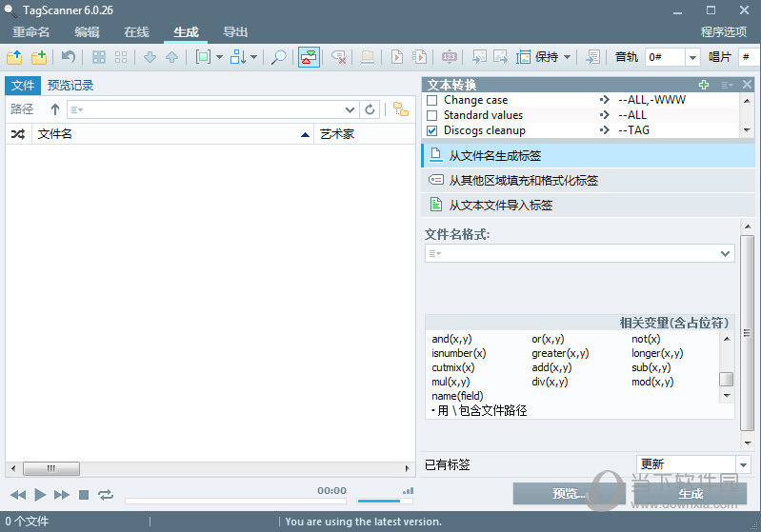The height and width of the screenshot is (532, 761).
Task: Click the file list horizontal scrollbar thumb
Action: (x=51, y=468)
